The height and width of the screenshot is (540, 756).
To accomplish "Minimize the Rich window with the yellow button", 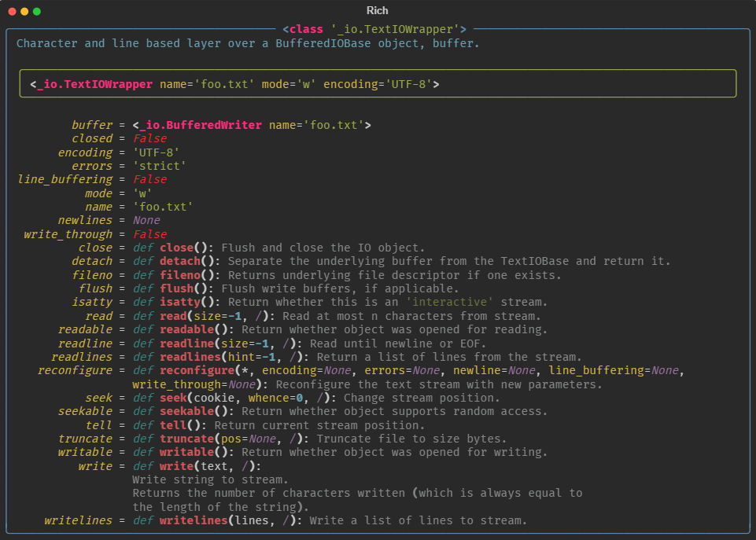I will 24,11.
